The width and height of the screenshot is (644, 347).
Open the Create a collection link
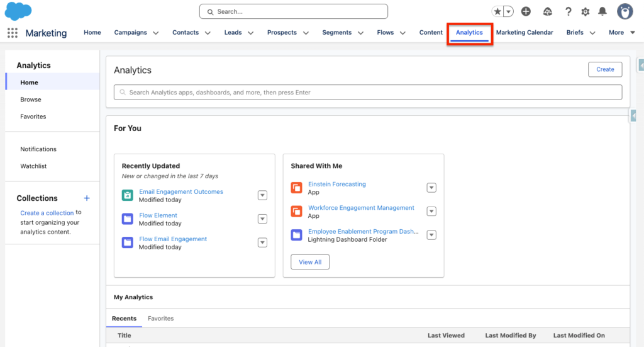(47, 213)
